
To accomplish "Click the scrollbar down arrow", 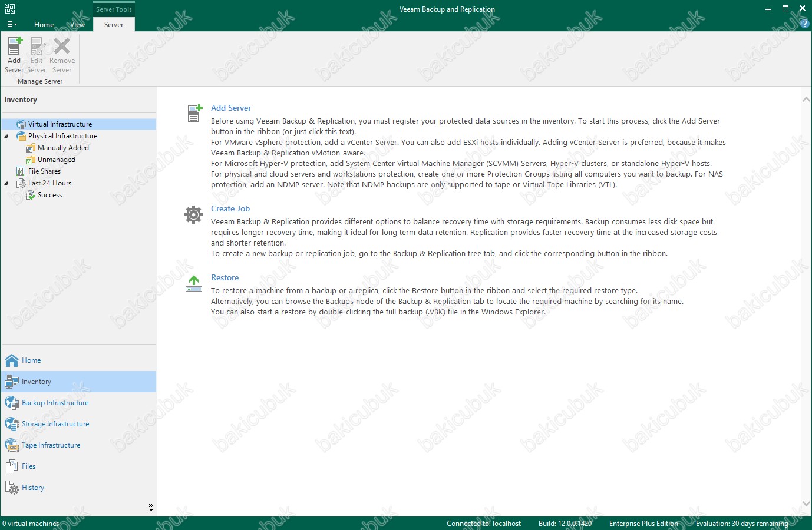I will point(806,504).
